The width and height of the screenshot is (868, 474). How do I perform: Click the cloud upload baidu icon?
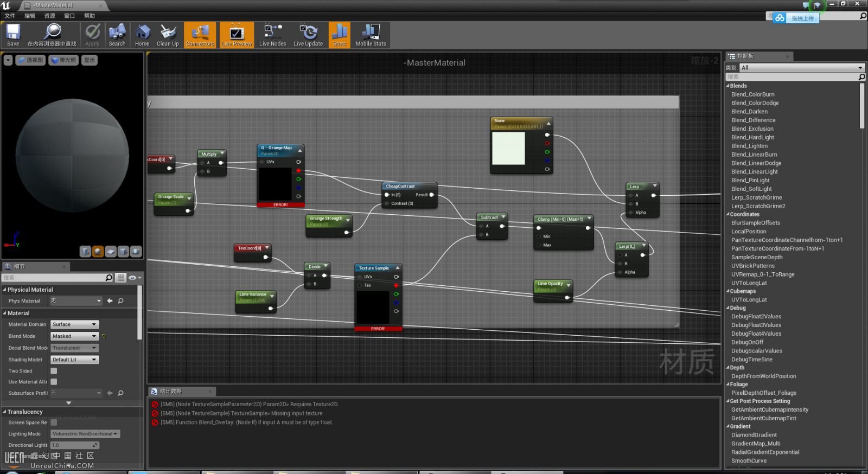point(780,18)
